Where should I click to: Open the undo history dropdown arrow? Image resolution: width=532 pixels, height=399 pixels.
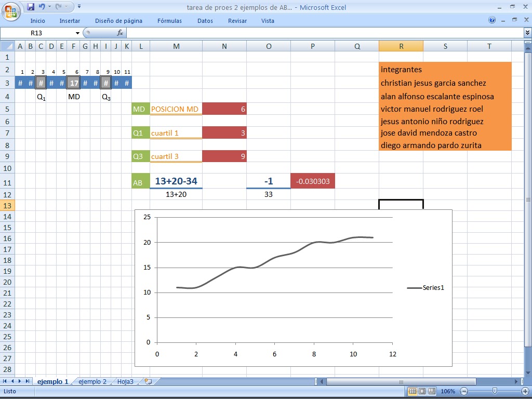click(49, 6)
